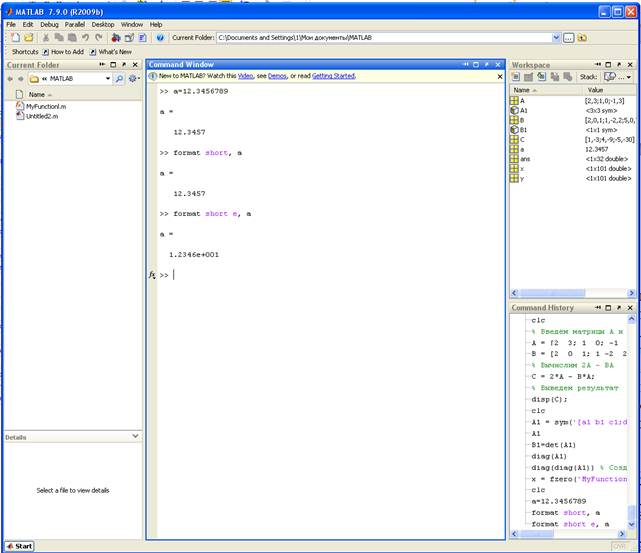Viewport: 641px width, 553px height.
Task: Click Save workspace icon in Workspace toolbar
Action: tap(555, 77)
